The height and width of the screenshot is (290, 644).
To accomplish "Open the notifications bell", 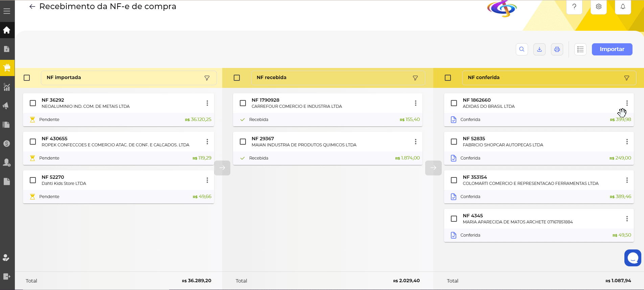I will click(x=623, y=7).
